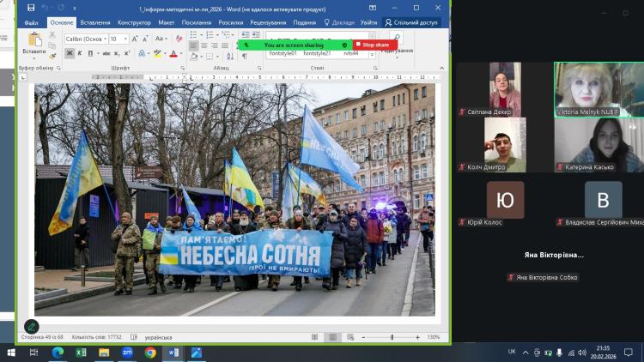This screenshot has height=362, width=644.
Task: Toggle align right paragraph button
Action: point(214,45)
